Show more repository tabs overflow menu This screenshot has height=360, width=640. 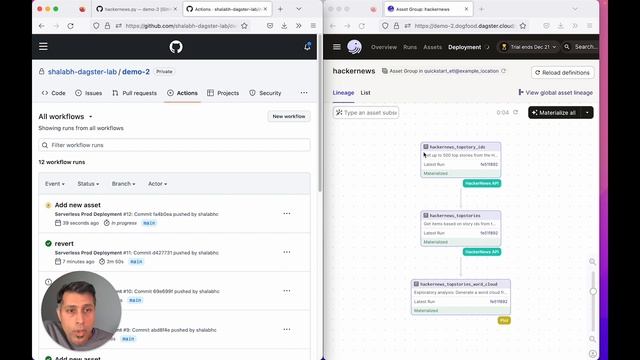(x=304, y=93)
